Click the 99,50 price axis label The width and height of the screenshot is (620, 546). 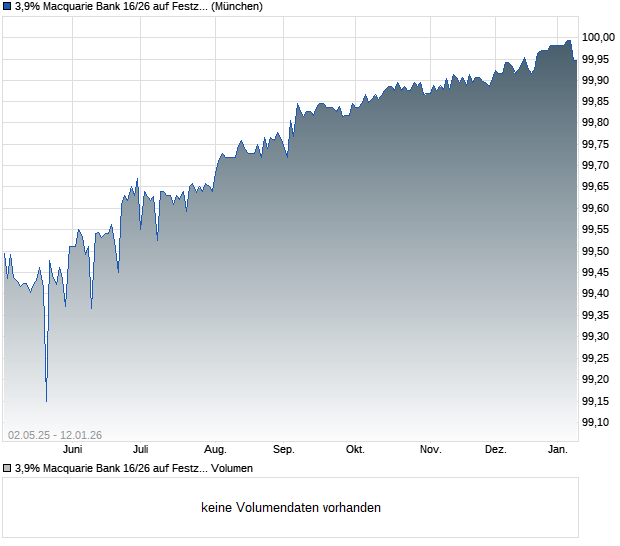click(x=595, y=251)
